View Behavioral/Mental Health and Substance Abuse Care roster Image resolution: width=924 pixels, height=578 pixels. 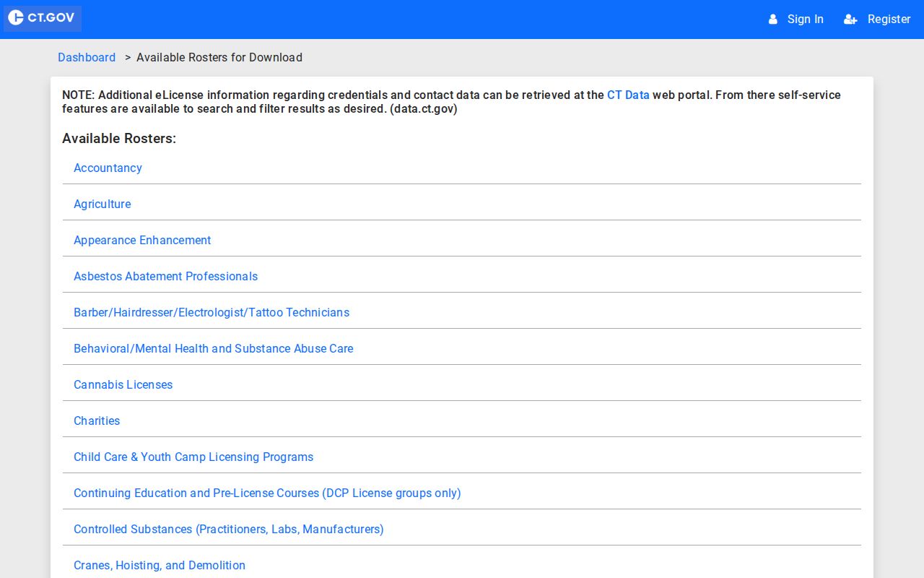point(214,348)
